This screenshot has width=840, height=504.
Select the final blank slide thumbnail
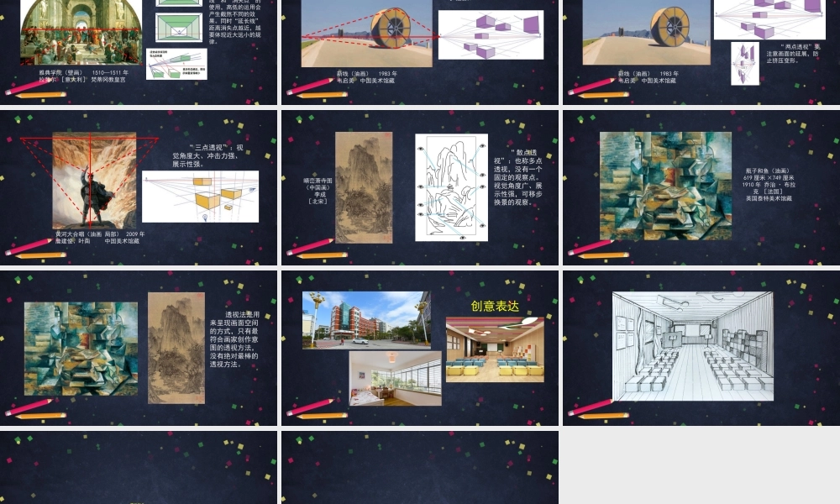tap(420, 468)
